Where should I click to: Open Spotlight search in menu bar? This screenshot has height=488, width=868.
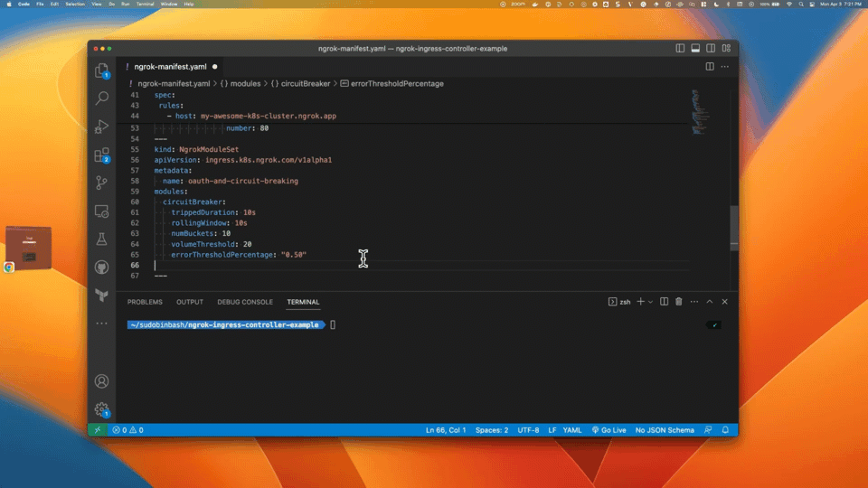coord(800,4)
